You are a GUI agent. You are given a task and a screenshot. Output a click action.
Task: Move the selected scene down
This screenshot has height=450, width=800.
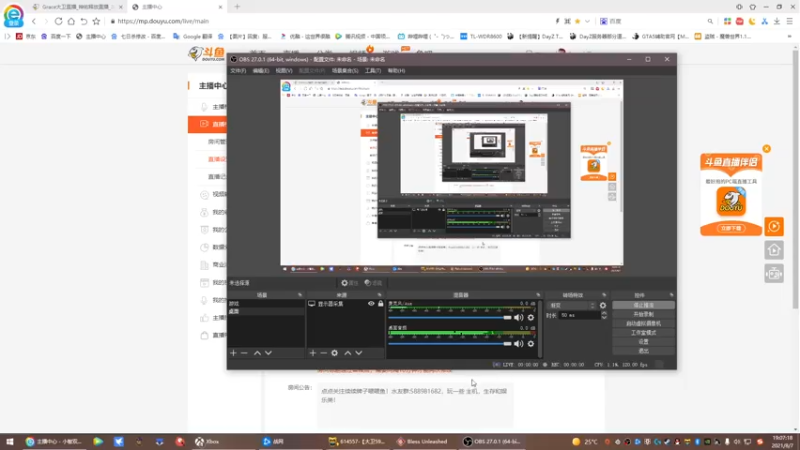268,353
